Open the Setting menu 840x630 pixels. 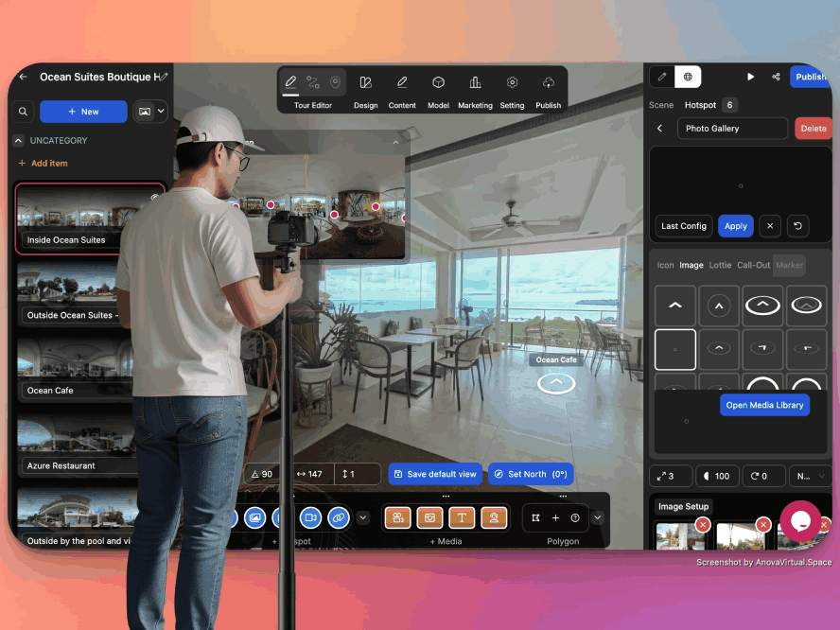pos(512,91)
